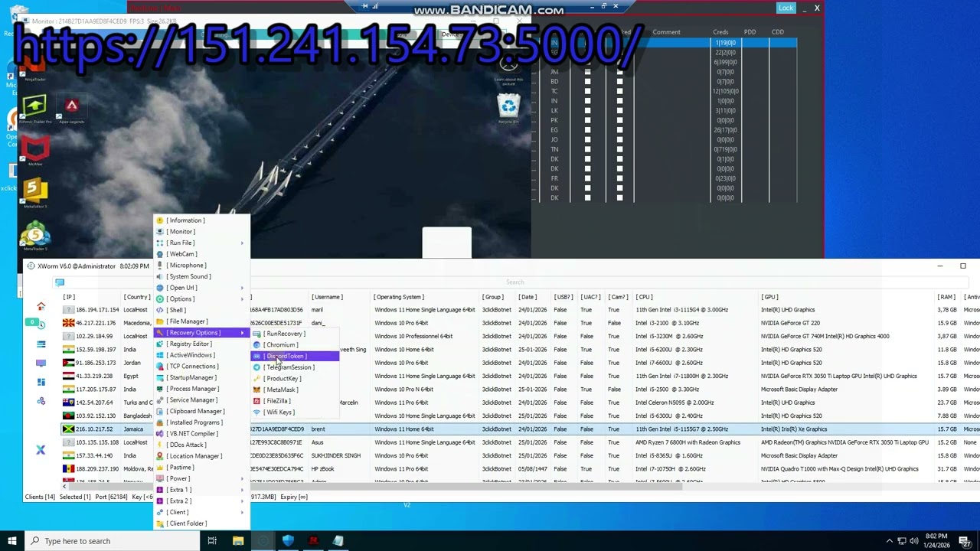Image resolution: width=980 pixels, height=551 pixels.
Task: Show hidden system tray icons chevron
Action: (889, 541)
